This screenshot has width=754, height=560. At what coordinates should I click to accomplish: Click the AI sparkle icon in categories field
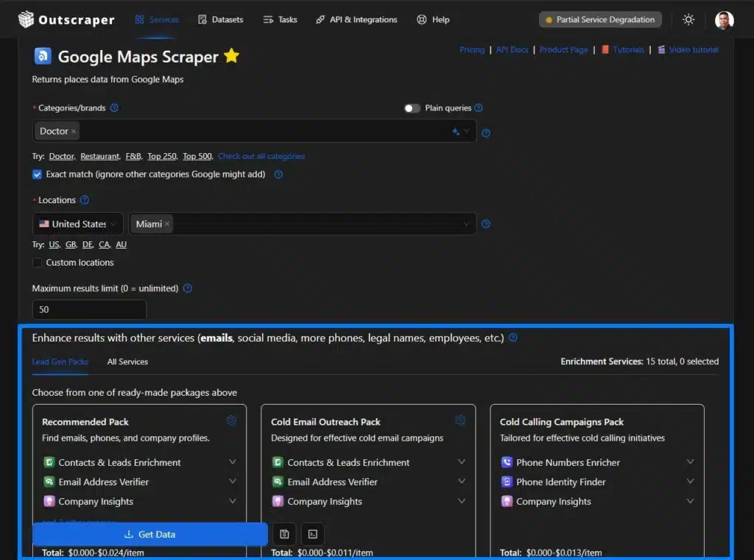click(x=455, y=131)
